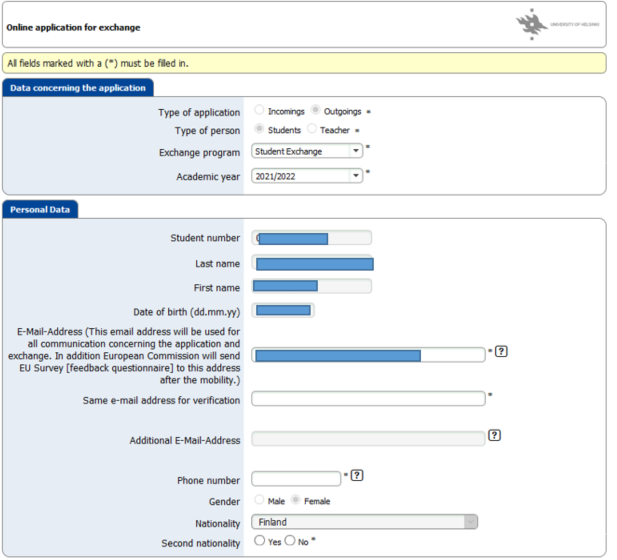Click the same e-mail verification field
Image resolution: width=617 pixels, height=560 pixels.
pos(368,399)
